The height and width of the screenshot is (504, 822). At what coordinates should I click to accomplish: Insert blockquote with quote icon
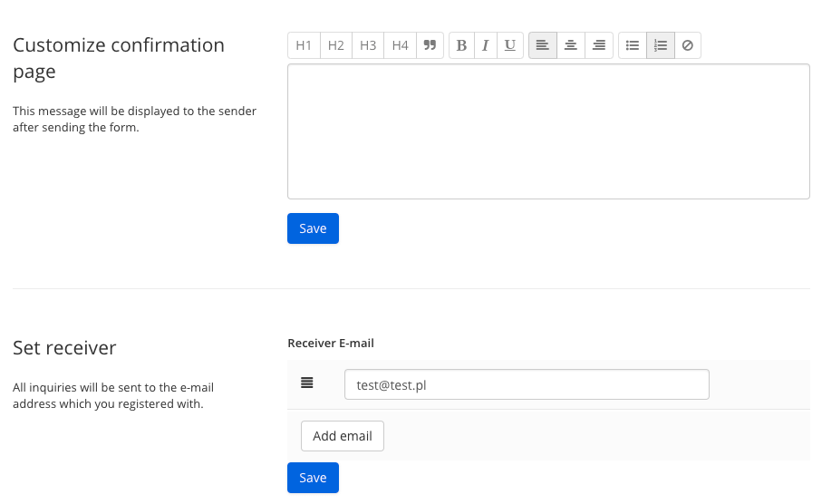(430, 45)
